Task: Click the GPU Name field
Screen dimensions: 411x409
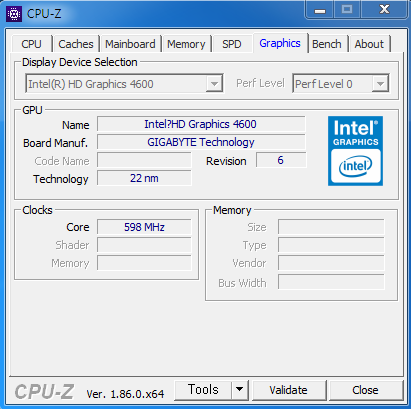Action: click(x=201, y=124)
